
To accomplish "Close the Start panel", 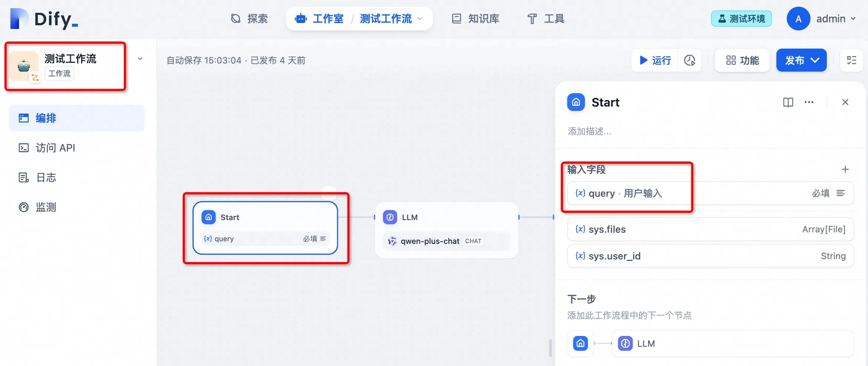I will tap(845, 102).
